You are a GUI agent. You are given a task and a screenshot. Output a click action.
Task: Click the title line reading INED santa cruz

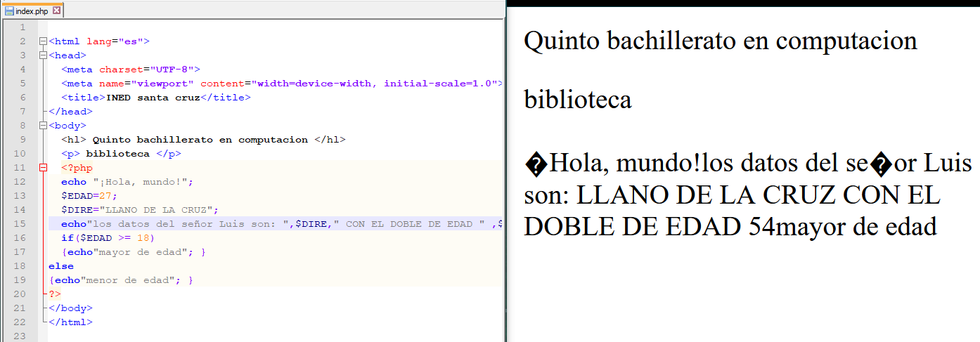coord(156,98)
